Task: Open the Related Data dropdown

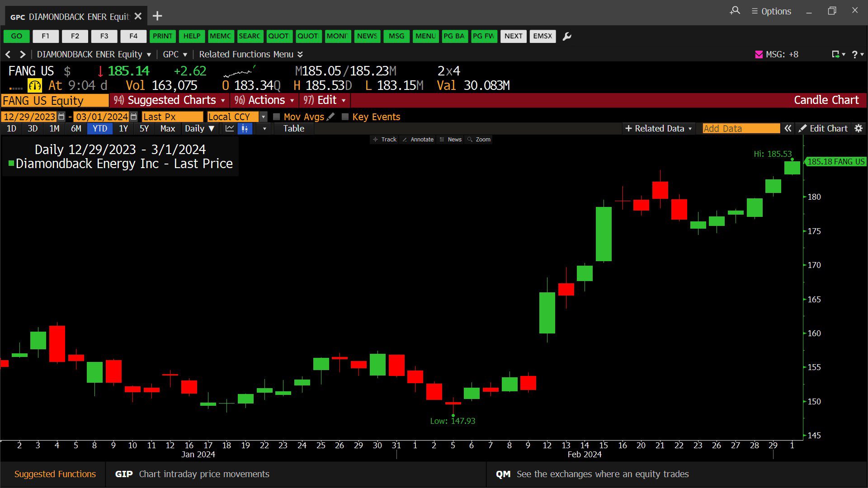Action: [658, 129]
